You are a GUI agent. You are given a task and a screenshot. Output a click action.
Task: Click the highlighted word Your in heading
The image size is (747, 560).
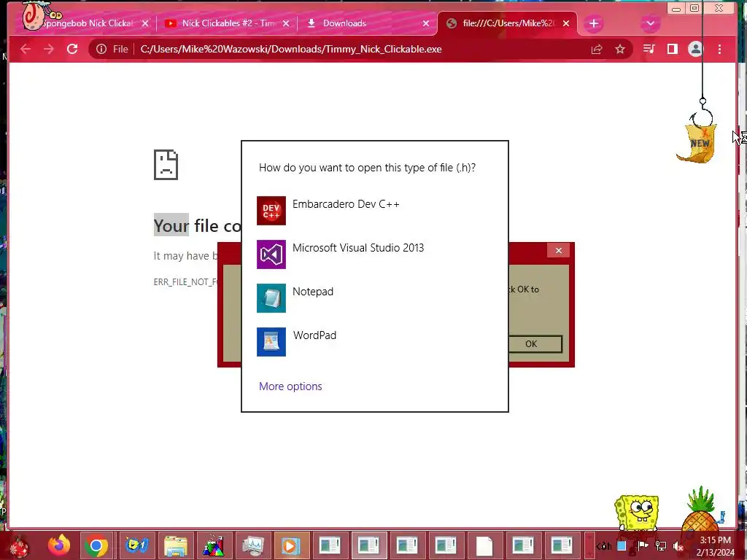[x=171, y=225]
